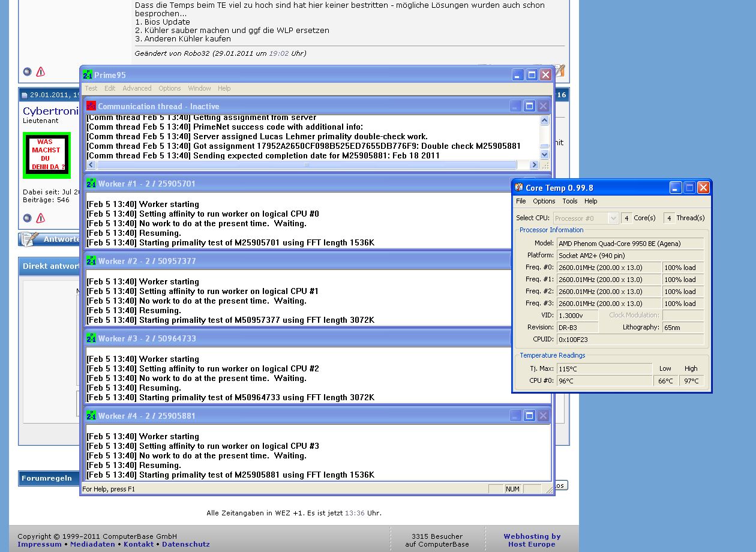Click the post icon beside the 29.01.2011 date
756x552 pixels.
coord(25,95)
